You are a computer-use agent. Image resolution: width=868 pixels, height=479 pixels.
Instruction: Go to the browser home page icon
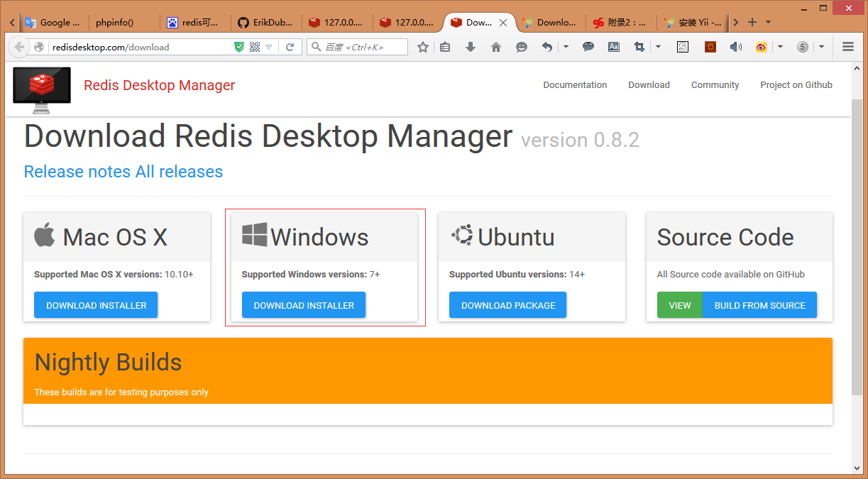[x=496, y=47]
